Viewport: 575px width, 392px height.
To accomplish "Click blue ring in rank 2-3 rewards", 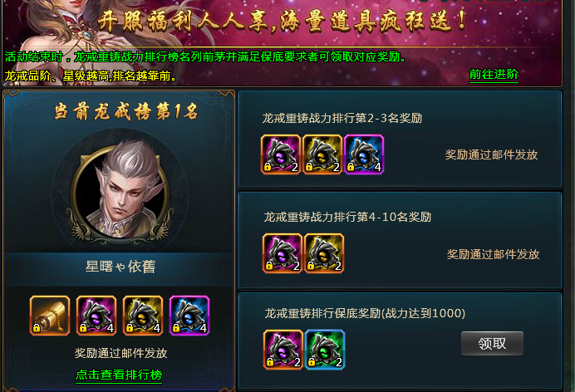I will click(364, 154).
